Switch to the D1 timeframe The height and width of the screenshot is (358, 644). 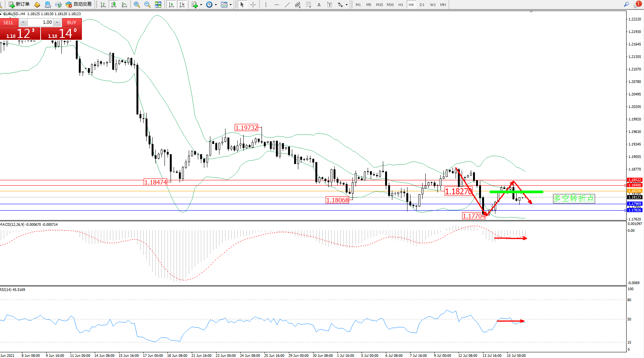click(x=422, y=5)
